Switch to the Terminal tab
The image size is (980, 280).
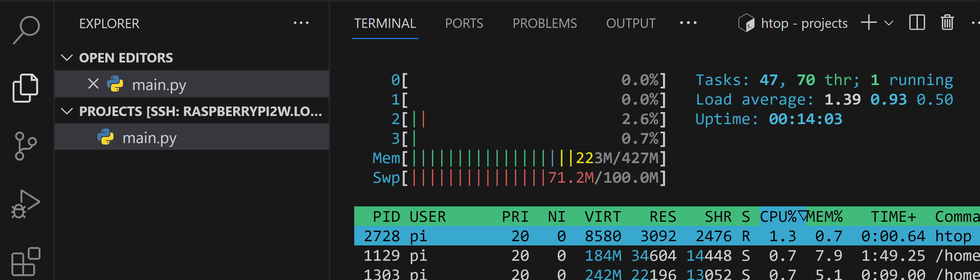pyautogui.click(x=385, y=23)
